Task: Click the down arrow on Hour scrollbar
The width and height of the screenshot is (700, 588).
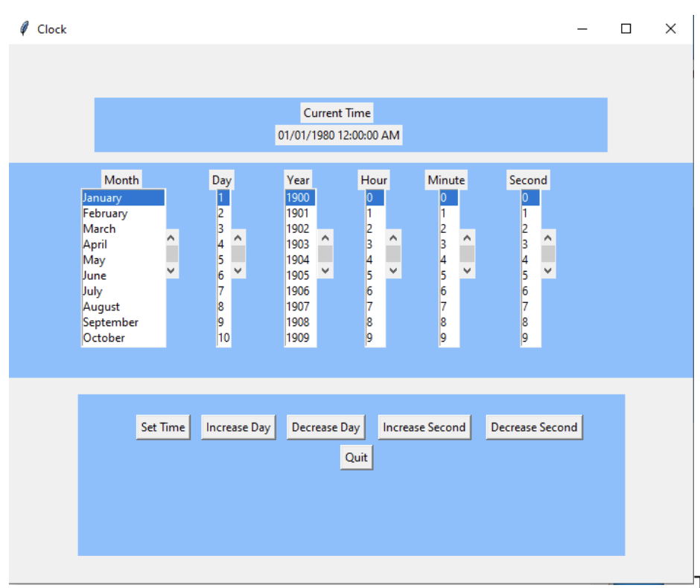Action: (392, 270)
